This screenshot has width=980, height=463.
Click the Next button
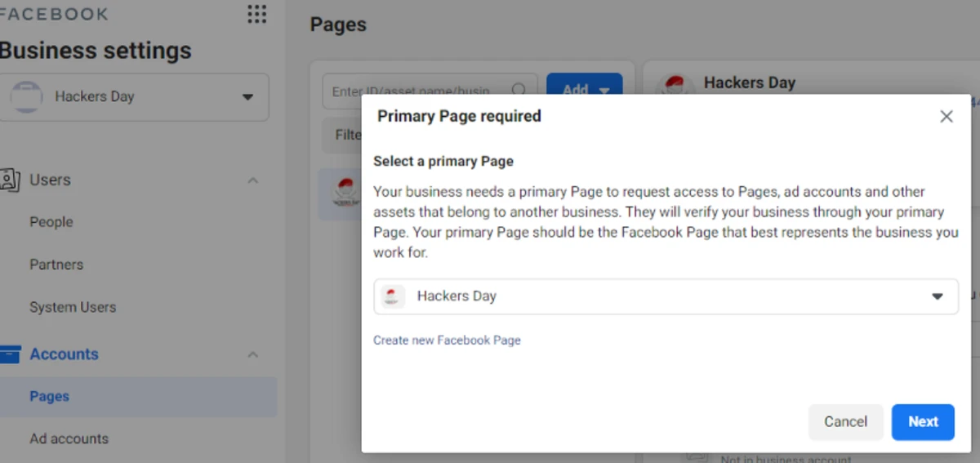pos(923,422)
